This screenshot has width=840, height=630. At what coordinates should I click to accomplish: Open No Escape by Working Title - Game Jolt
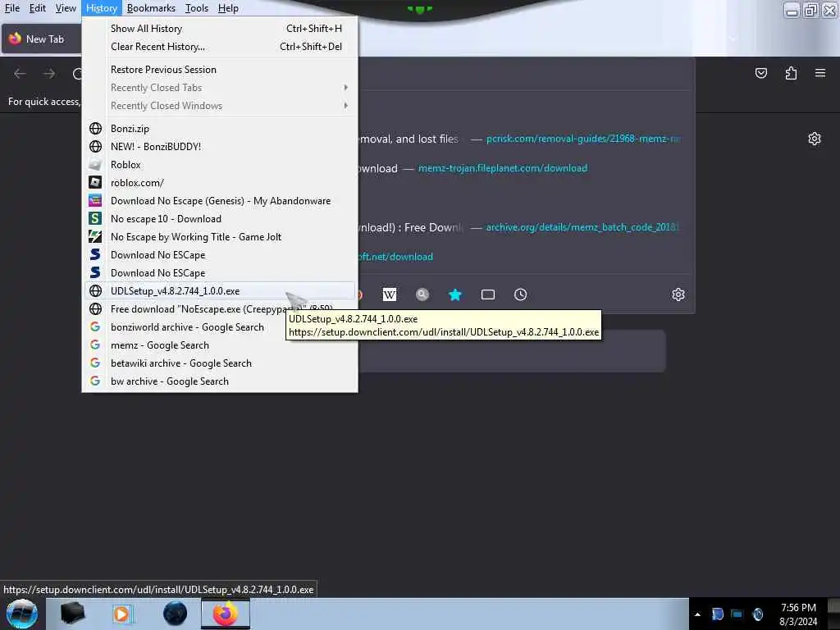(220, 237)
